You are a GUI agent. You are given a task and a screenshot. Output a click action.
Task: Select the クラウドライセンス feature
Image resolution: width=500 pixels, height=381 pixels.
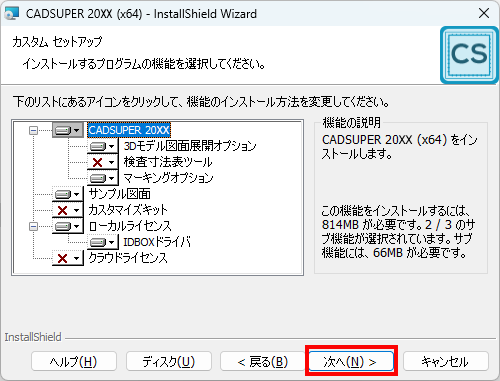[x=128, y=258]
